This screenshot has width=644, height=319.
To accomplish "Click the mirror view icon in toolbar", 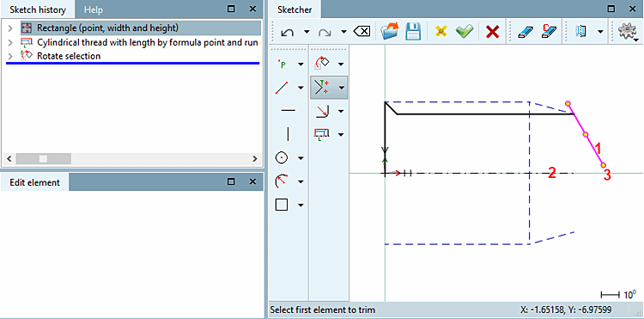I will (x=580, y=32).
